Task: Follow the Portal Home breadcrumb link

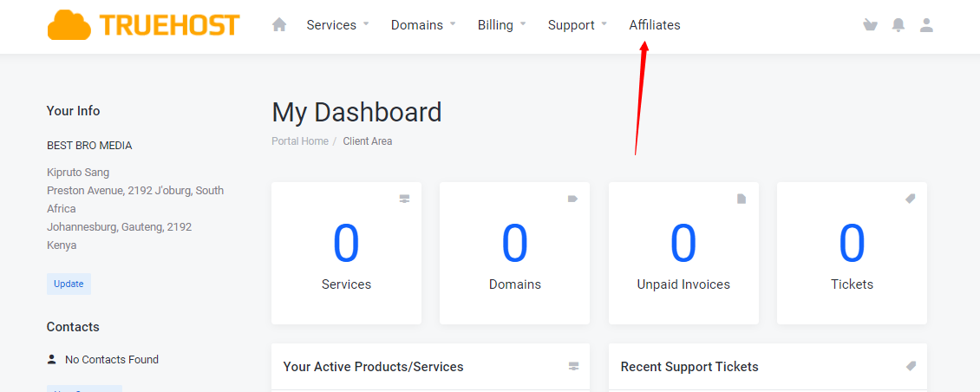Action: pyautogui.click(x=300, y=141)
